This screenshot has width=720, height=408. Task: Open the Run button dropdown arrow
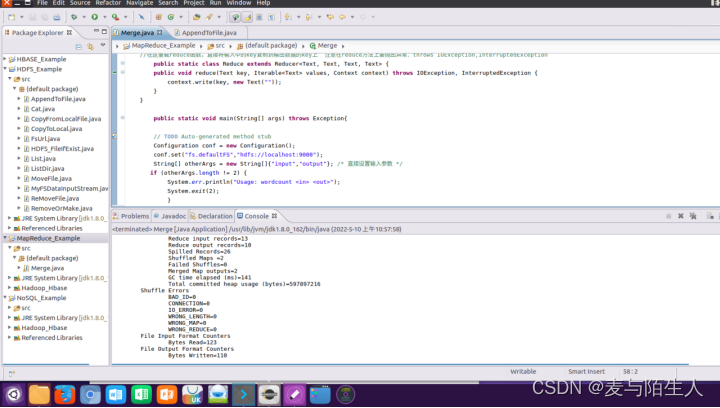[105, 17]
